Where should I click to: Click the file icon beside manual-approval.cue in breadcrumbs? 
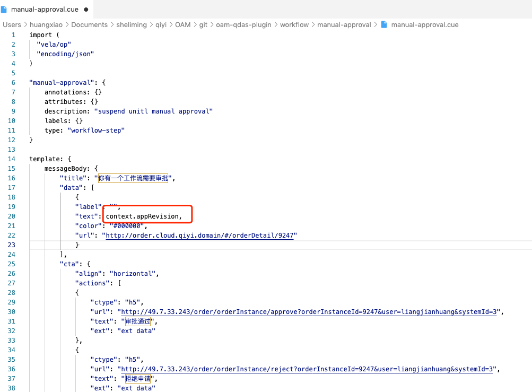pyautogui.click(x=383, y=24)
